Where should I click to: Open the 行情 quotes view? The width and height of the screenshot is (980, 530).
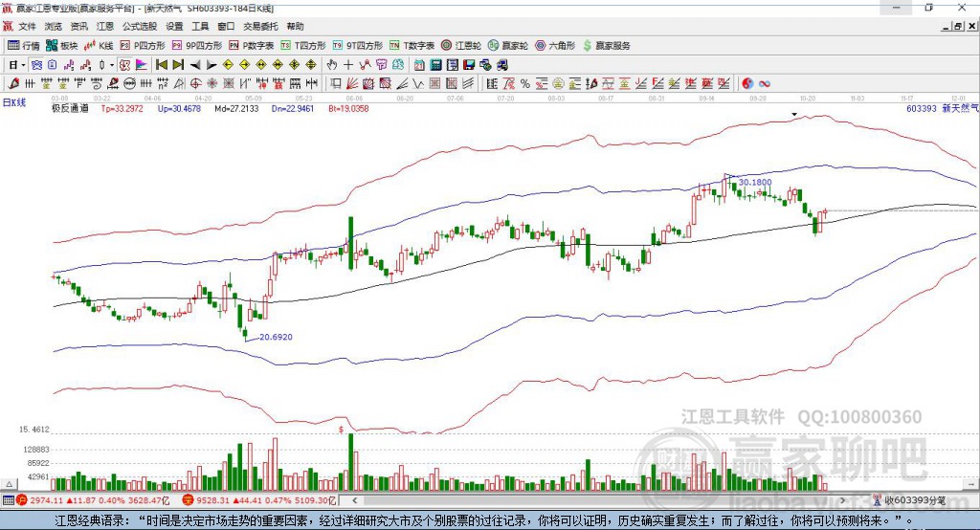[x=24, y=45]
